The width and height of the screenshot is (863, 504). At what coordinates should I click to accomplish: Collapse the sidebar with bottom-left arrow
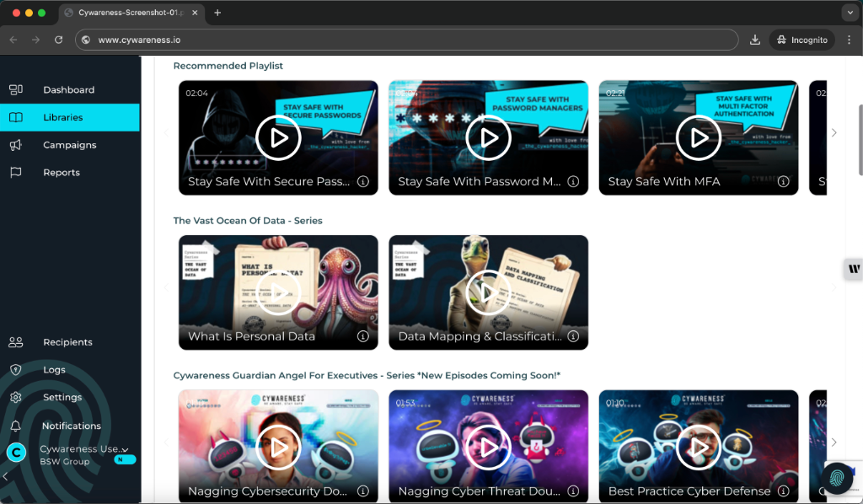[x=5, y=476]
